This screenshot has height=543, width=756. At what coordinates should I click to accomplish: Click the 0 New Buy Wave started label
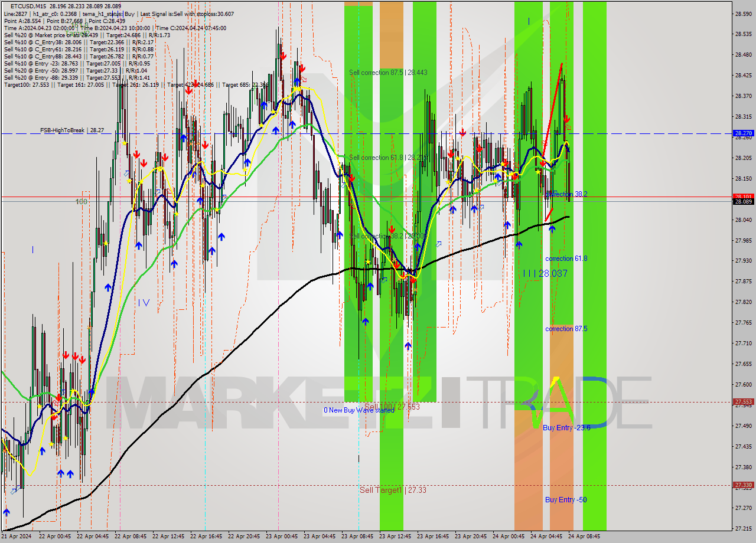click(x=359, y=410)
